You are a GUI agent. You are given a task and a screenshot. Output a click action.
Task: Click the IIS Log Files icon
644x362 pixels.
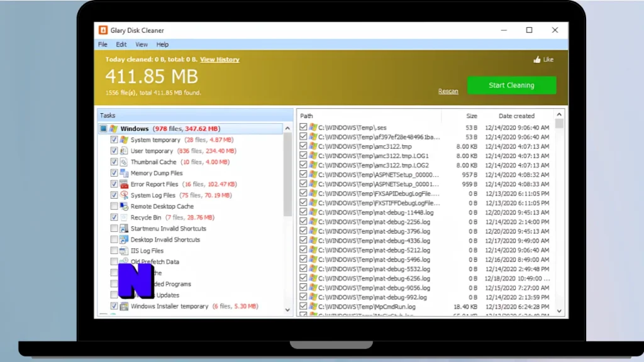(124, 250)
